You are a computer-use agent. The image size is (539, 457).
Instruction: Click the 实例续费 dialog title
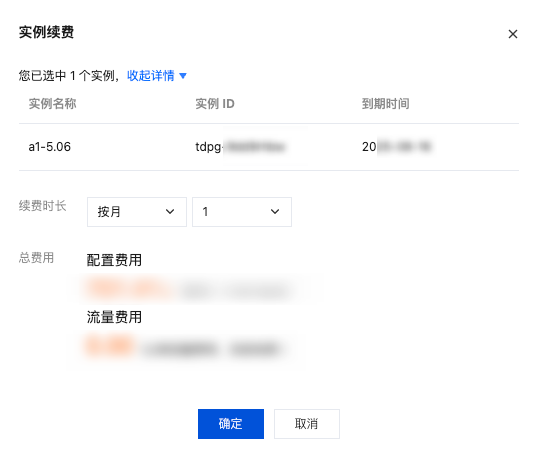[46, 32]
